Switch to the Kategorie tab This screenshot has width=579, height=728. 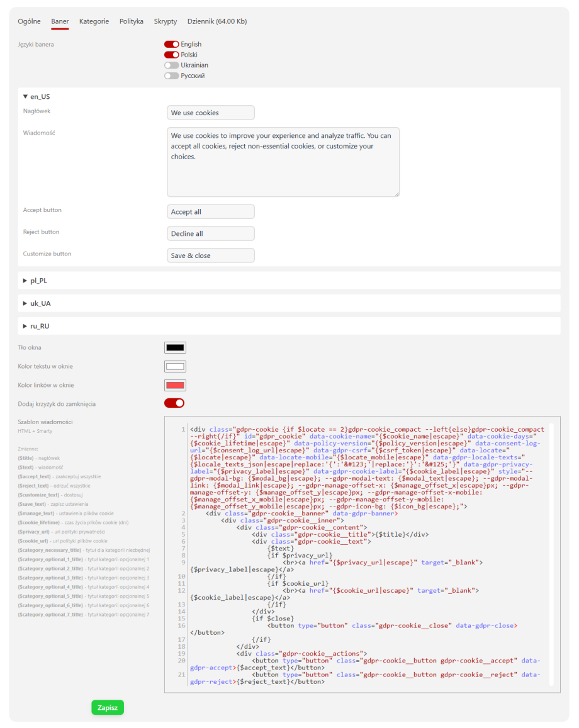pos(94,21)
